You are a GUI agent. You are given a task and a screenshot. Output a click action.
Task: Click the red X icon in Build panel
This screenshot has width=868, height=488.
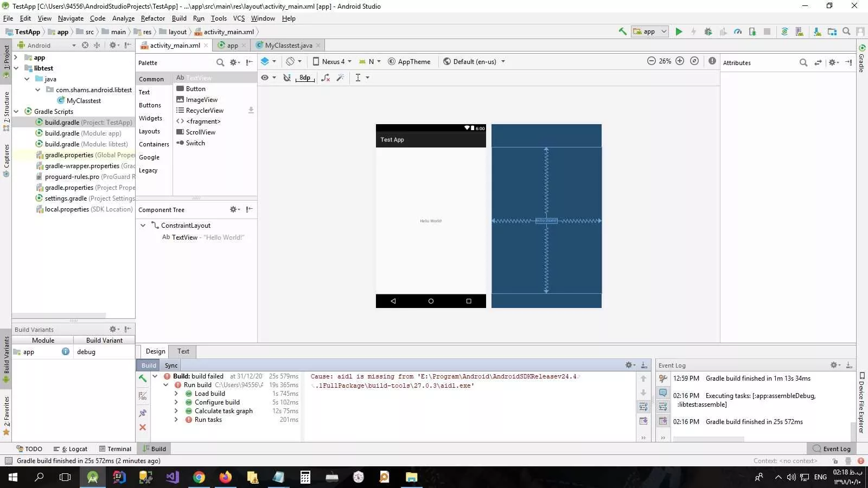pyautogui.click(x=143, y=427)
